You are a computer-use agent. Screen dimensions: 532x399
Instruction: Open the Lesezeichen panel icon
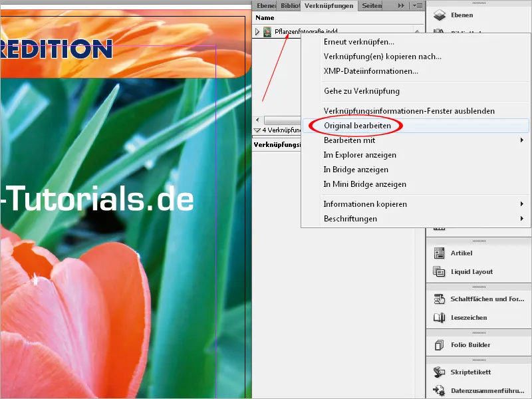[440, 318]
